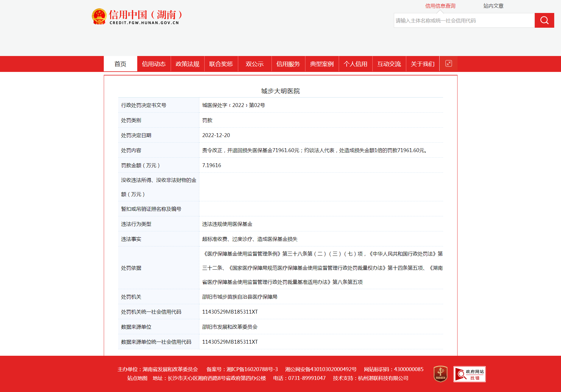The width and height of the screenshot is (561, 392).
Task: Click the 罚款金额（万元） row label
Action: [141, 165]
